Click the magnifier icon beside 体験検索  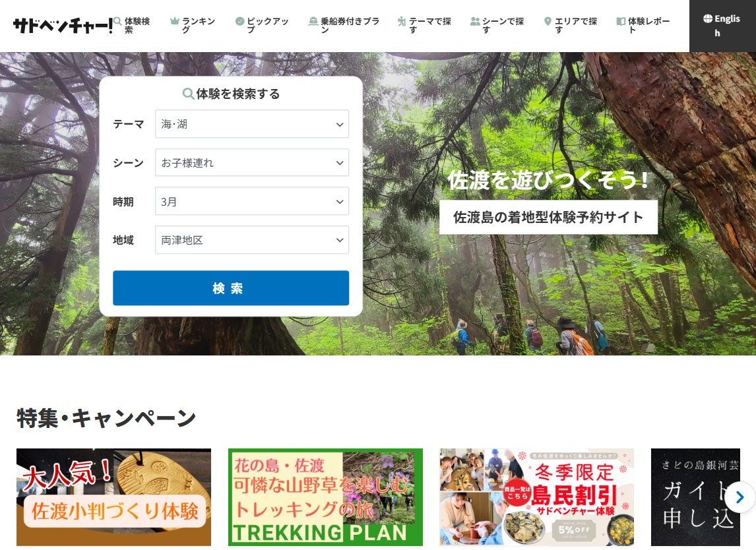pos(117,21)
